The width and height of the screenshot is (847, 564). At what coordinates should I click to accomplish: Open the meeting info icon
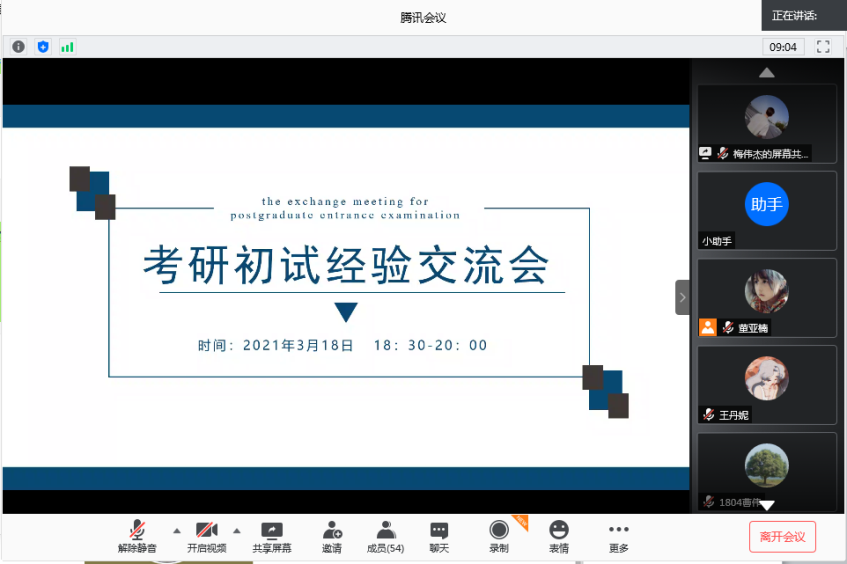[18, 46]
